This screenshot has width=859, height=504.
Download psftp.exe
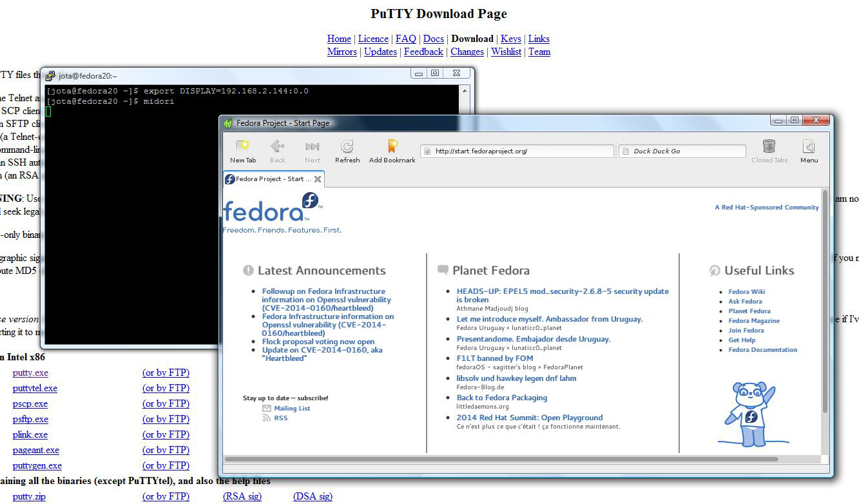30,419
